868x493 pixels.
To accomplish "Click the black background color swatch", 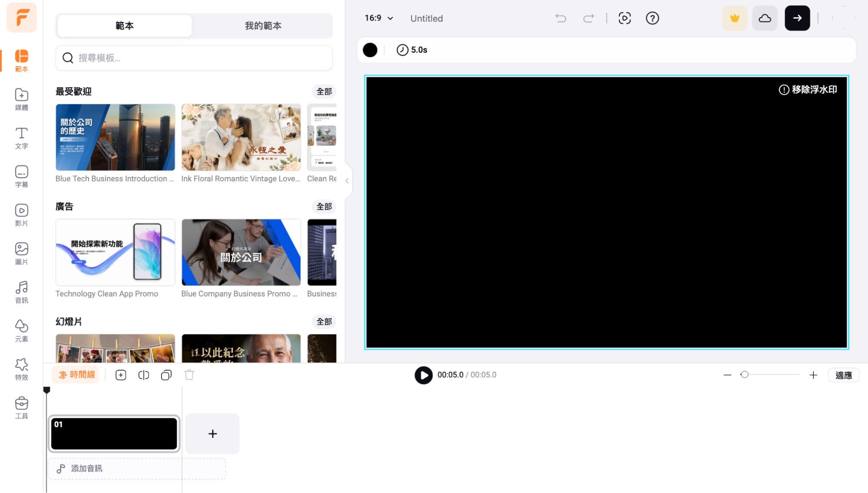I will pyautogui.click(x=370, y=50).
